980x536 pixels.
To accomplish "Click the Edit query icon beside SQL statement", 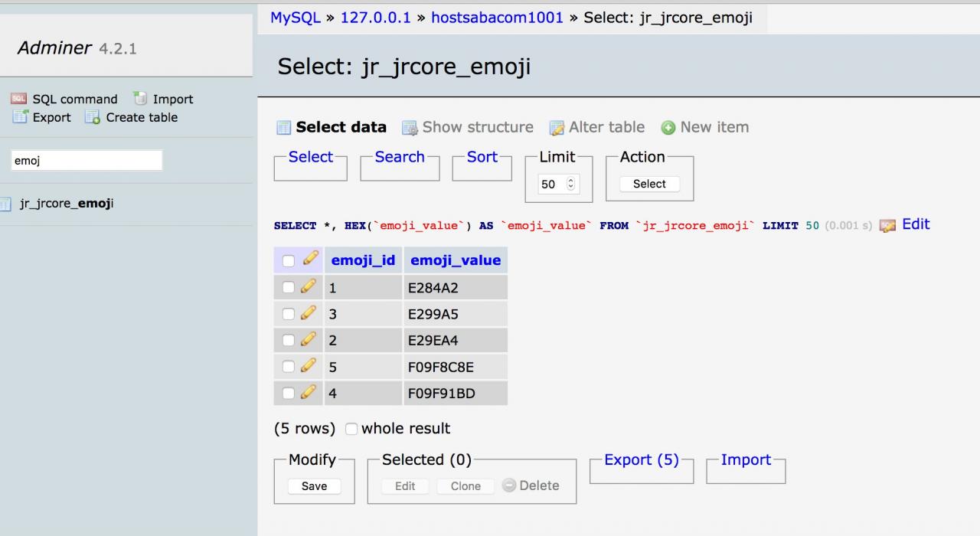I will pos(888,225).
